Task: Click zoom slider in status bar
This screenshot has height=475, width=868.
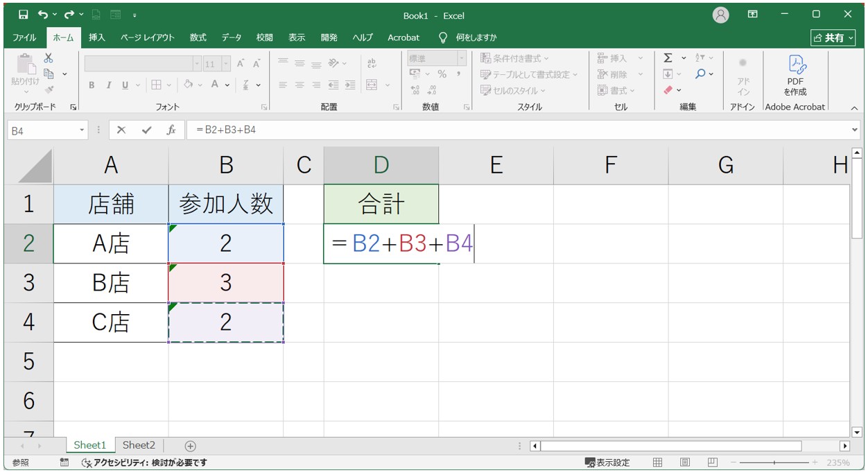Action: tap(774, 463)
